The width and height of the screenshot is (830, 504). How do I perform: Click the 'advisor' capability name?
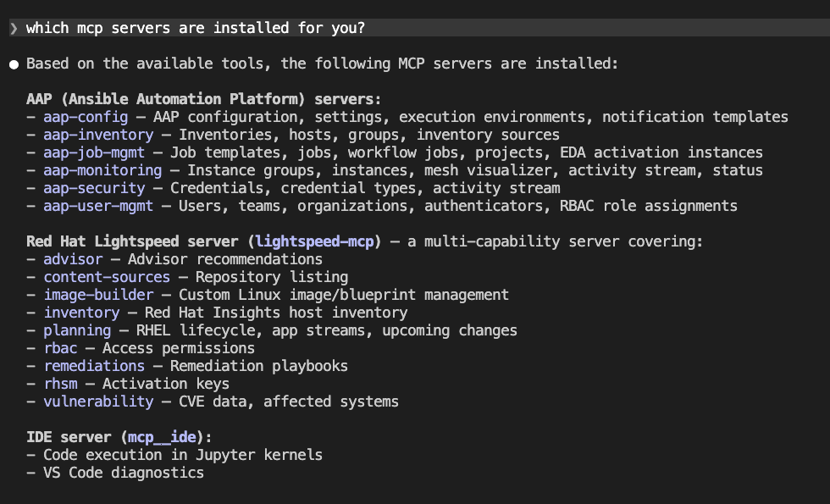[x=73, y=259]
